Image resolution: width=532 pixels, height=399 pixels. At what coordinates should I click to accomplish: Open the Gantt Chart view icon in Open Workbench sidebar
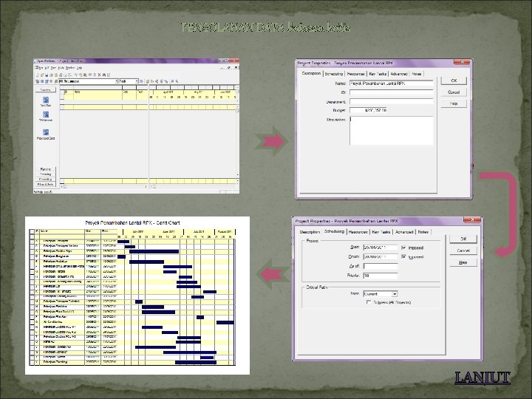pos(46,100)
